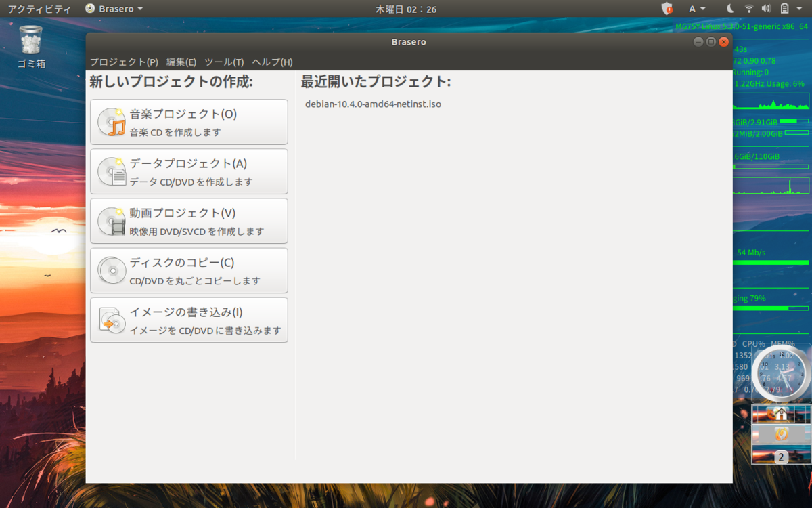The height and width of the screenshot is (508, 812).
Task: Click the volume icon in top bar
Action: [767, 9]
